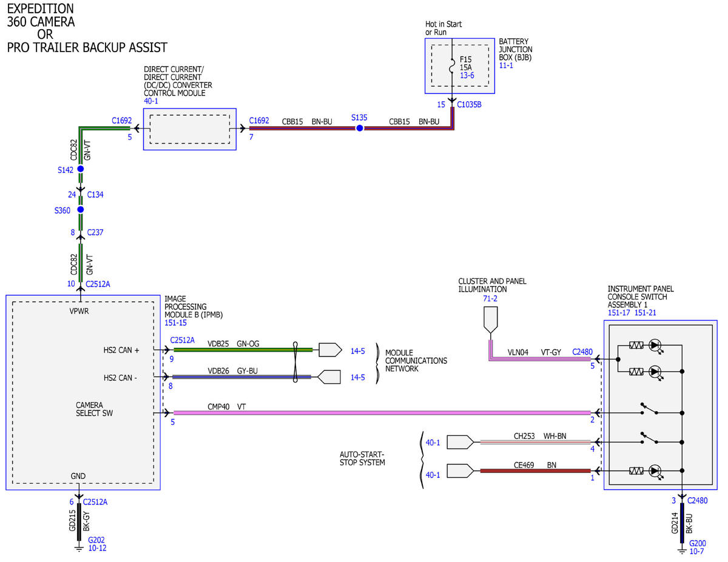This screenshot has width=728, height=562.
Task: Select connector C2512A at pin 10
Action: point(98,283)
